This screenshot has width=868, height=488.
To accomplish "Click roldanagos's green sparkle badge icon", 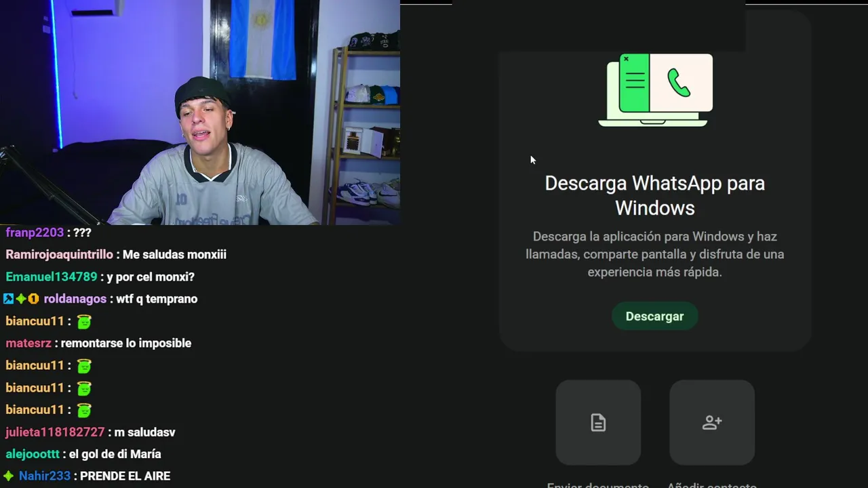I will point(21,299).
